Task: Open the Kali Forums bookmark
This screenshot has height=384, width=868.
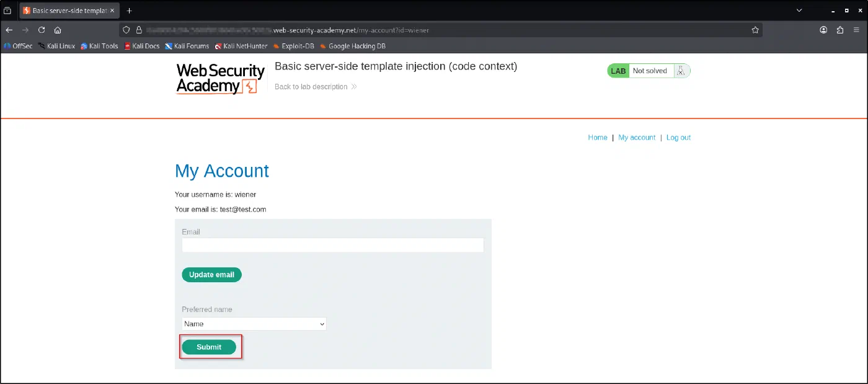Action: click(187, 46)
